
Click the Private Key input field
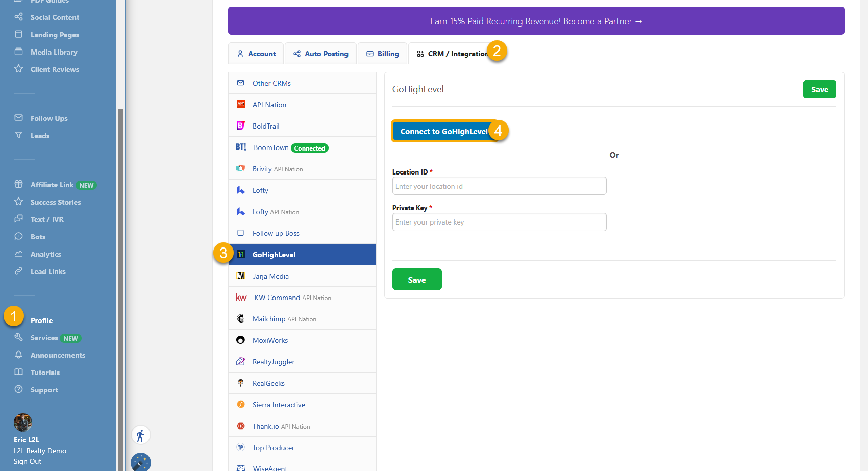pos(499,222)
